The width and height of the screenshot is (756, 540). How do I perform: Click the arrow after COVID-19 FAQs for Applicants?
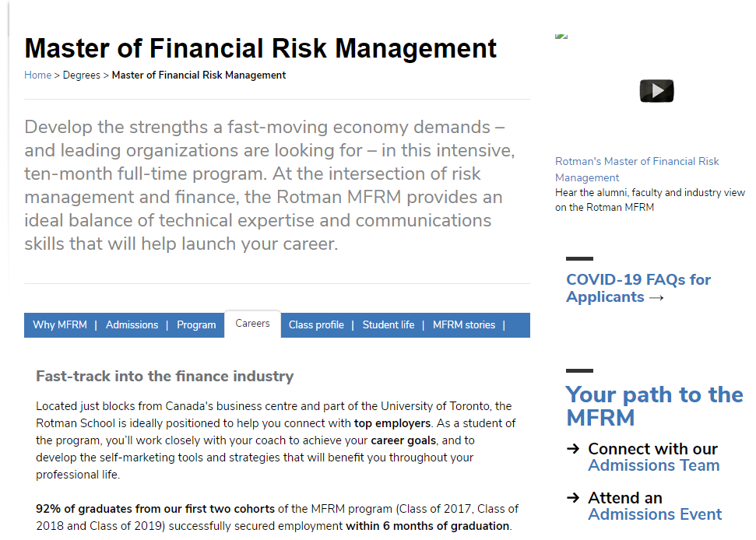(656, 298)
